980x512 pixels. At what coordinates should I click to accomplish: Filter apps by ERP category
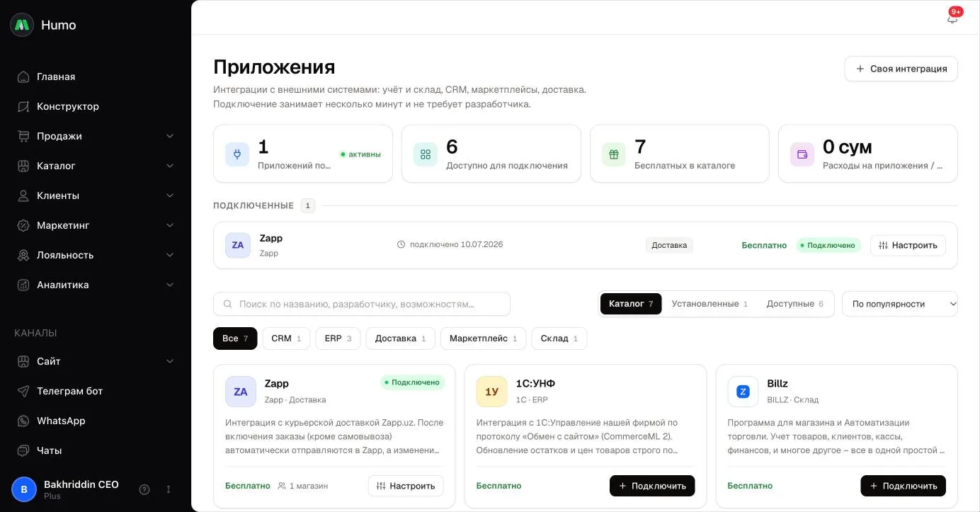tap(338, 339)
